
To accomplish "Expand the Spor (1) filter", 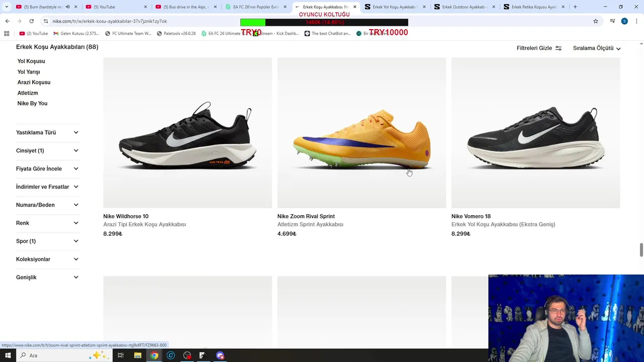I will 47,241.
